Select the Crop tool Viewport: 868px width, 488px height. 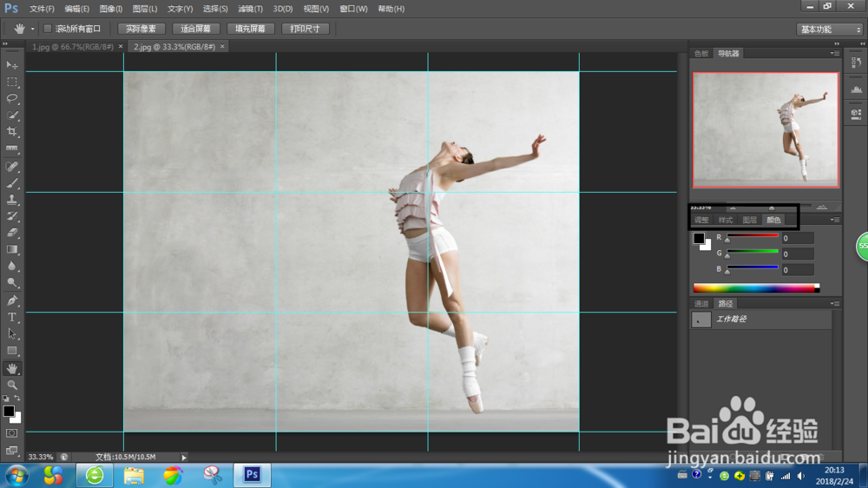click(12, 132)
